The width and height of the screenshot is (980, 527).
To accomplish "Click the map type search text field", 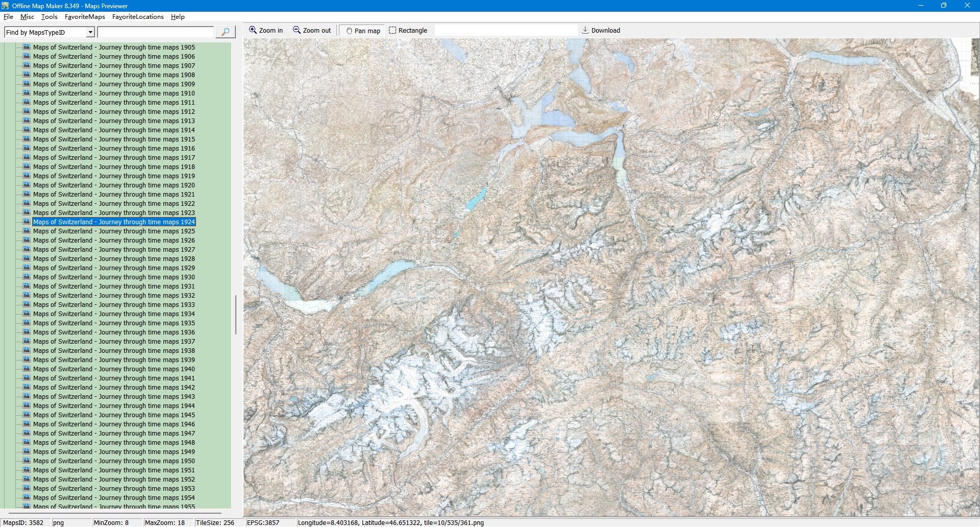I will pos(155,33).
